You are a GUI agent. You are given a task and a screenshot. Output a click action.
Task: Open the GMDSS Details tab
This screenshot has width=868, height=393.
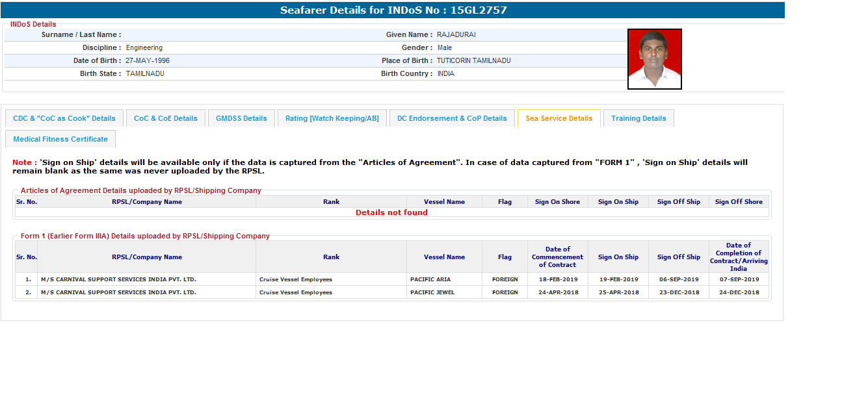241,118
